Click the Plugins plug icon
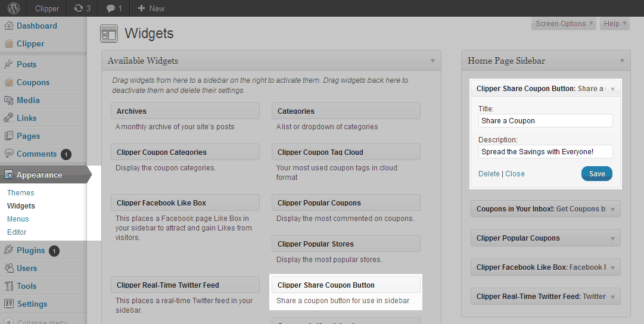This screenshot has width=644, height=324. (8, 250)
